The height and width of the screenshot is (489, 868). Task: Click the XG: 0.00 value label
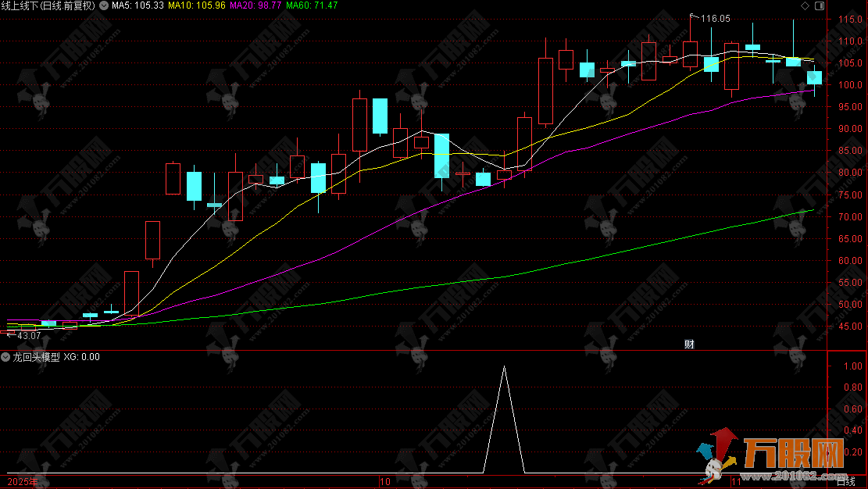81,357
